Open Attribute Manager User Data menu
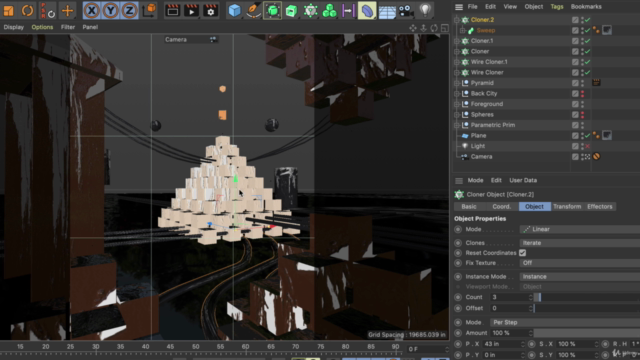 tap(523, 180)
